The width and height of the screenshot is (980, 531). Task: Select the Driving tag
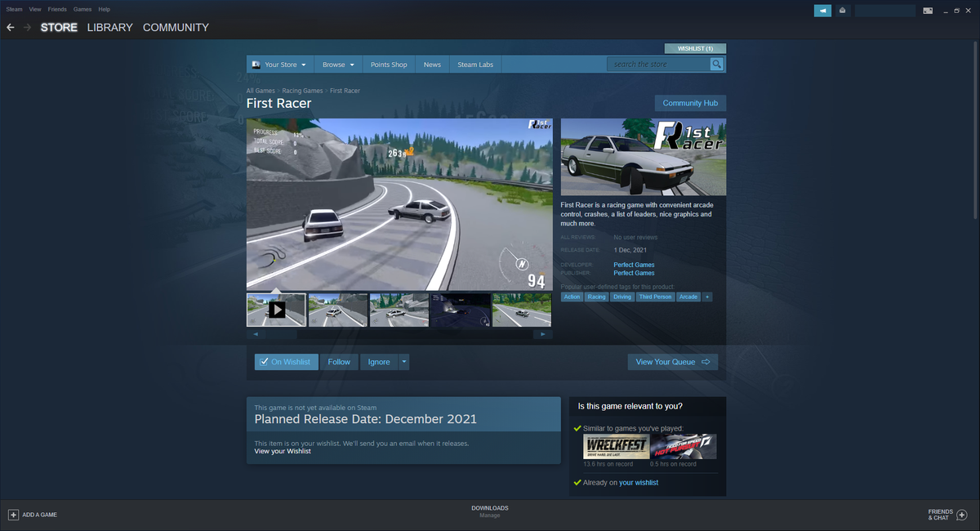[x=622, y=297]
